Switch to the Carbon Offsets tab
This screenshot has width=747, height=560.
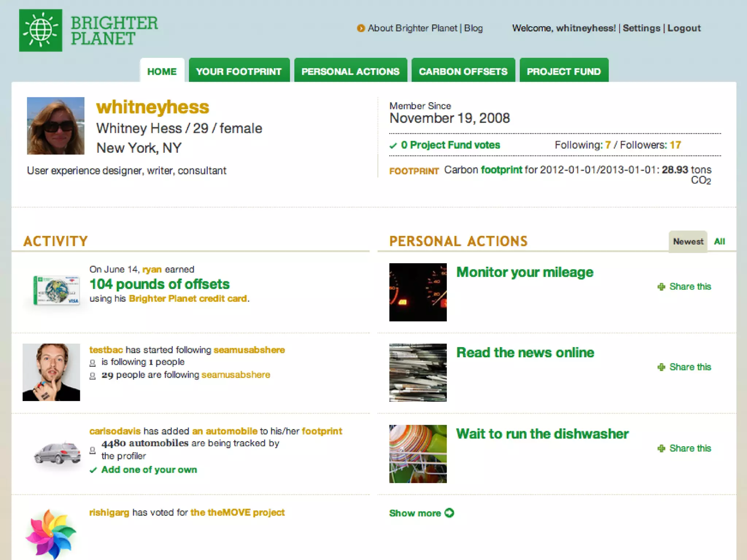pos(463,71)
